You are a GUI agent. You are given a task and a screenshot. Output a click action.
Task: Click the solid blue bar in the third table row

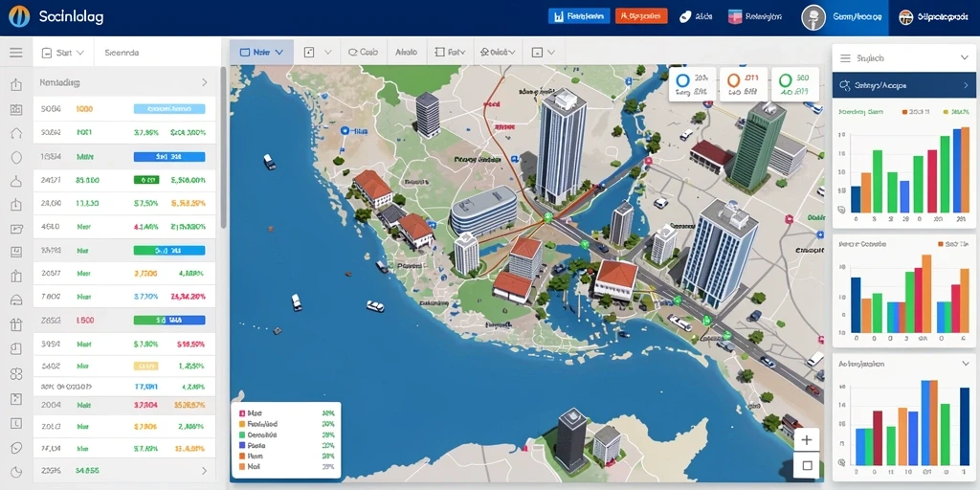point(169,157)
